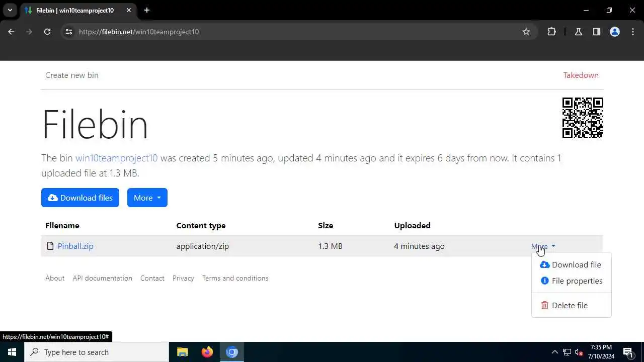Open the Pinball.zip file link
Viewport: 644px width, 362px height.
[75, 246]
